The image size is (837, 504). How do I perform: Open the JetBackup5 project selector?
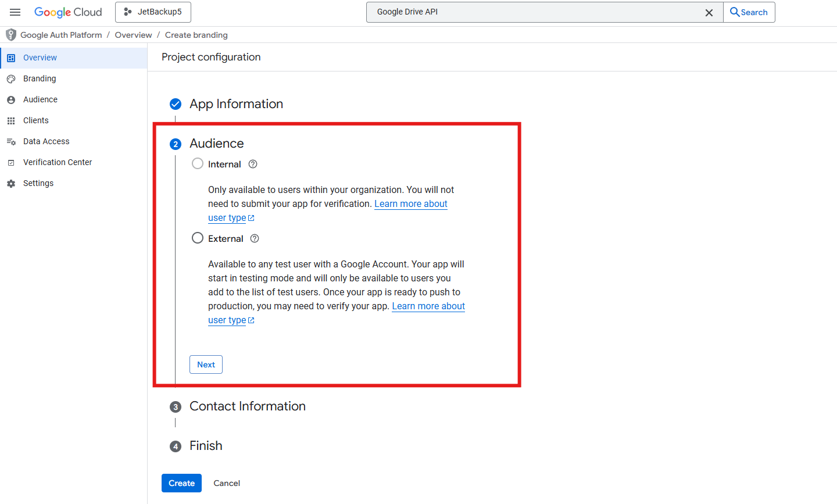pos(153,12)
